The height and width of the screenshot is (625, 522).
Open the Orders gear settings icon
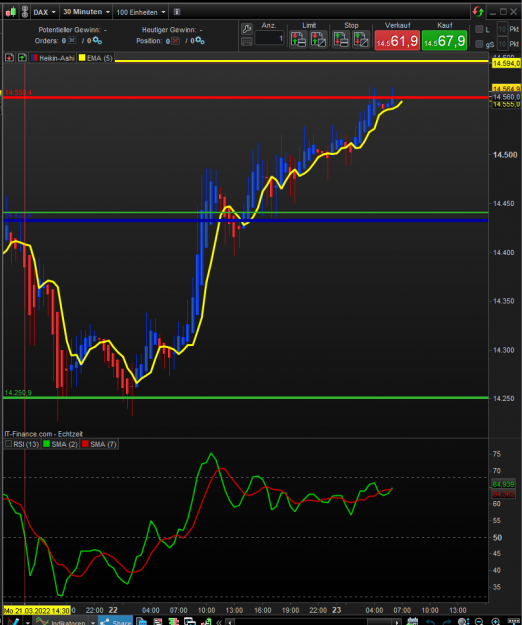(x=97, y=40)
